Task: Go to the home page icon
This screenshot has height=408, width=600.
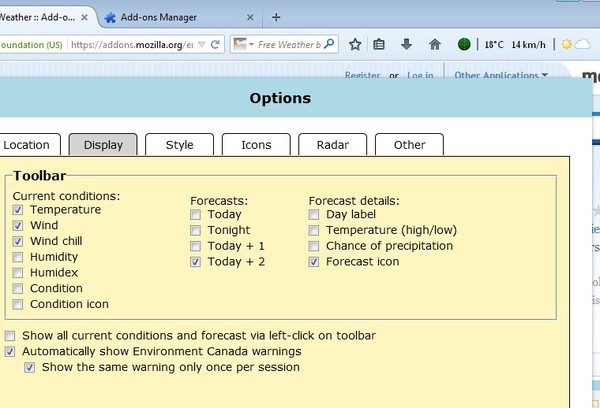Action: click(x=435, y=44)
